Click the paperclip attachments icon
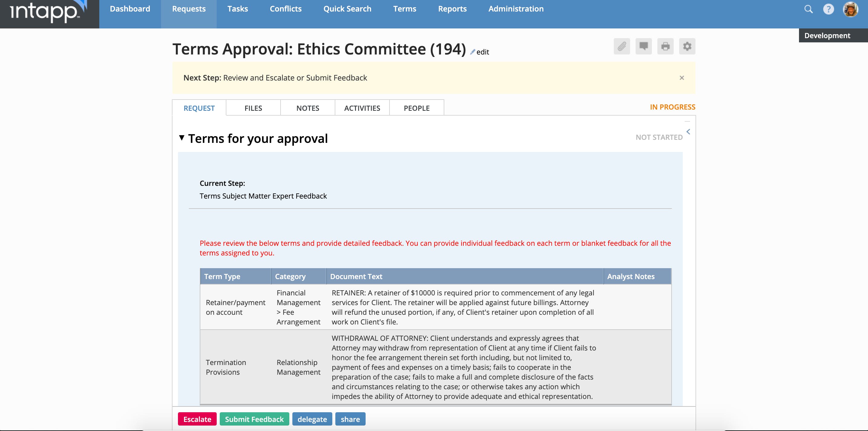Image resolution: width=868 pixels, height=431 pixels. coord(622,46)
